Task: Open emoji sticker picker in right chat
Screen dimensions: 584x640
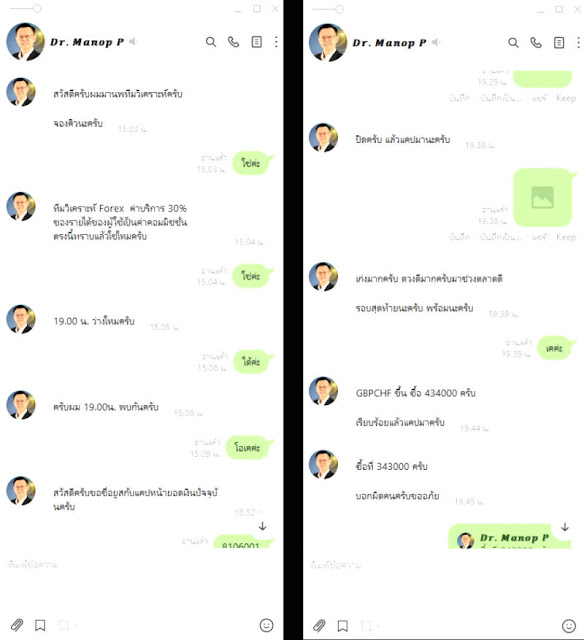Action: pyautogui.click(x=569, y=625)
